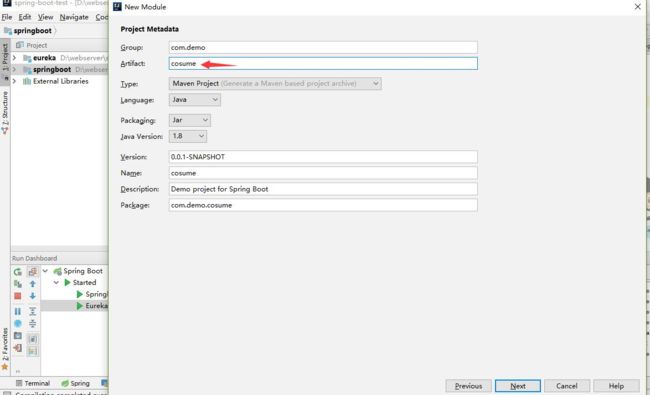Open the Language dropdown set to Java
Screen dimensions: 650x395
[194, 99]
